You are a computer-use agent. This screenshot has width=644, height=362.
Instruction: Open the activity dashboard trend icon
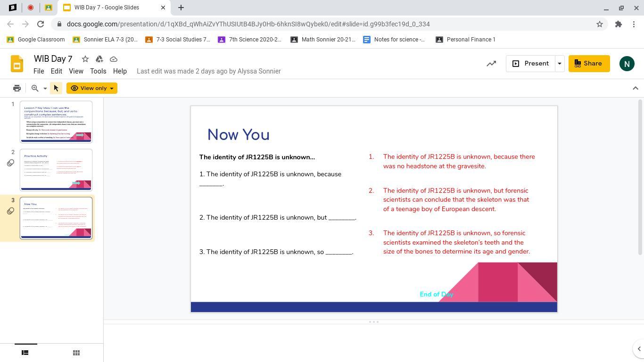tap(491, 64)
